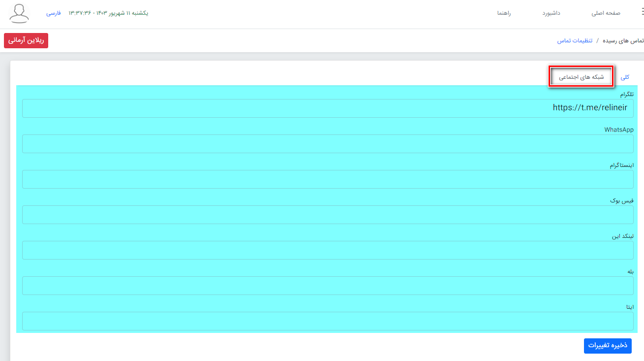This screenshot has width=644, height=361.
Task: Focus the فیس بوک input field
Action: [x=328, y=215]
